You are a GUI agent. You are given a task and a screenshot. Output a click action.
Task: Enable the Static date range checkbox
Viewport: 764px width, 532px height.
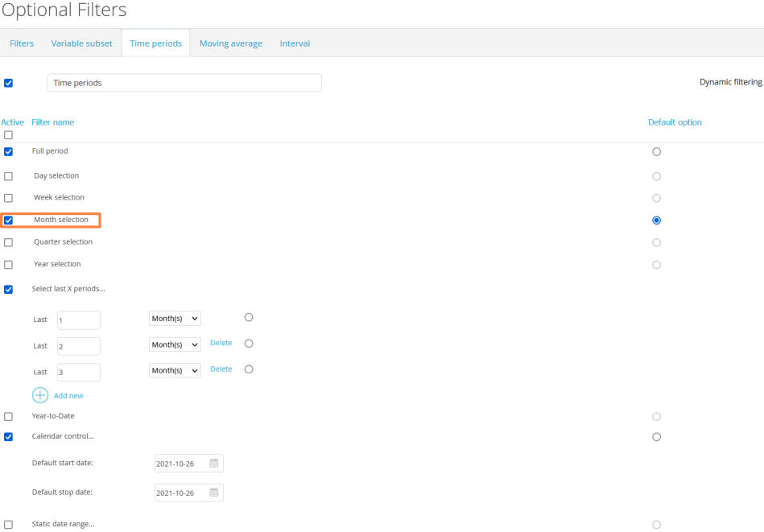pyautogui.click(x=8, y=525)
